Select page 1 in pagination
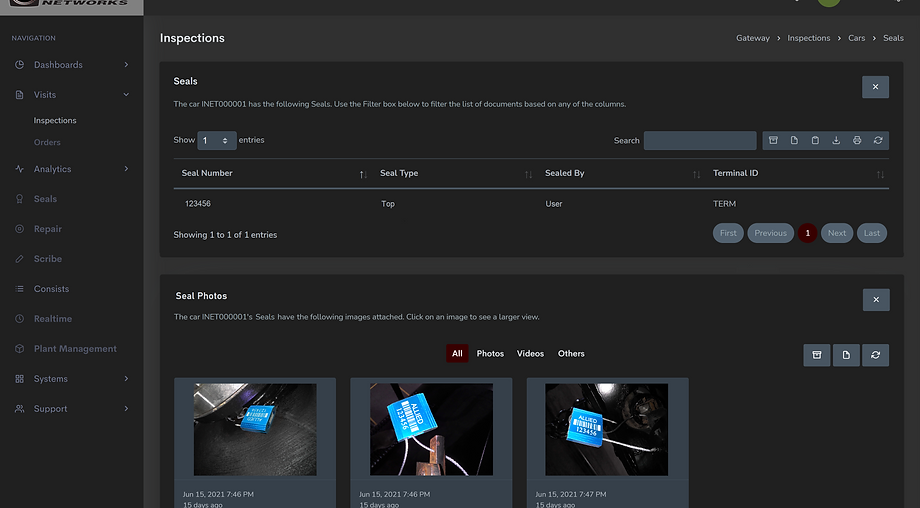 coord(807,233)
